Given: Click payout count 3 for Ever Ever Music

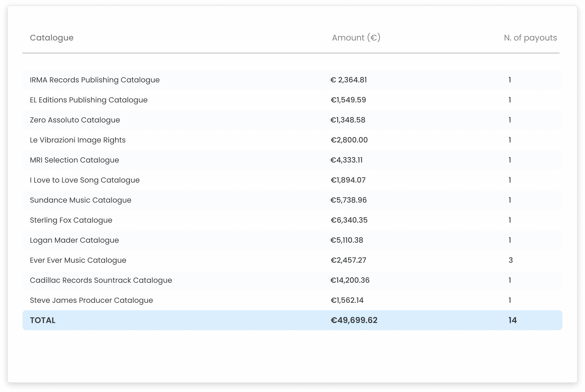Looking at the screenshot, I should 511,260.
